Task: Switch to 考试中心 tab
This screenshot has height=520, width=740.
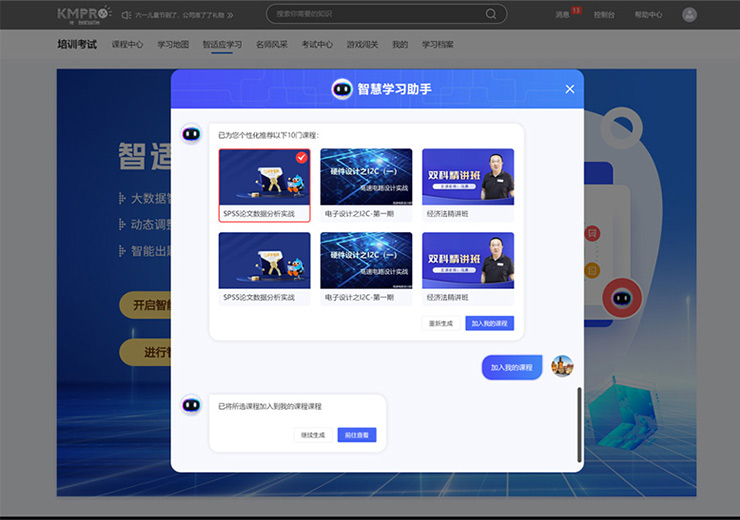Action: (317, 44)
